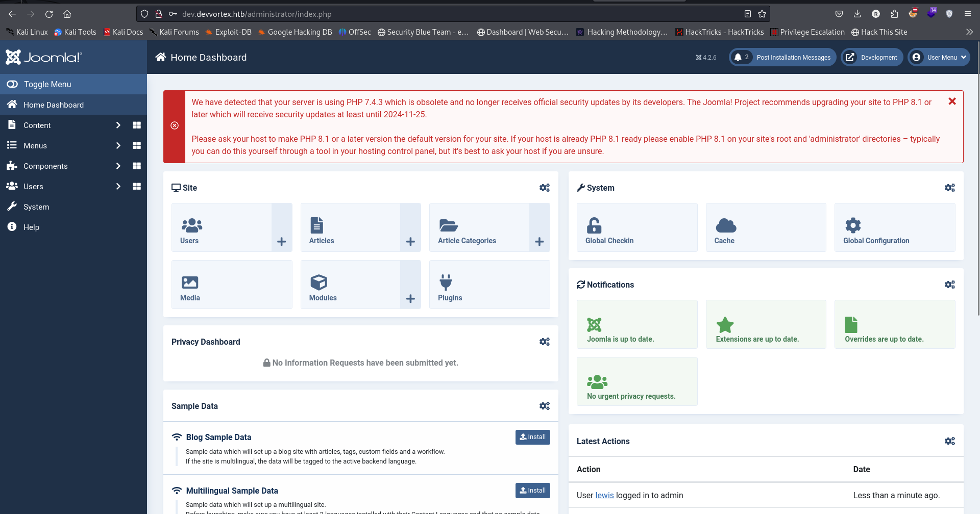Install Blog Sample Data
The width and height of the screenshot is (980, 514).
coord(532,437)
